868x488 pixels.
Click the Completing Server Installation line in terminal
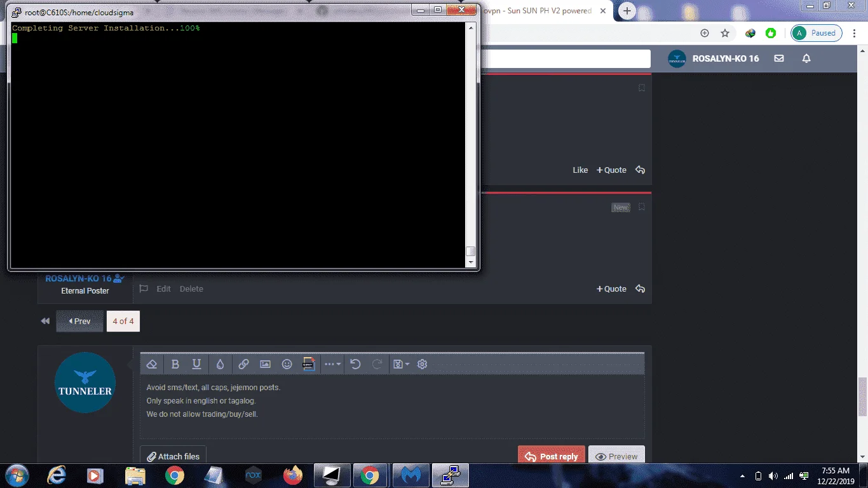pyautogui.click(x=106, y=28)
